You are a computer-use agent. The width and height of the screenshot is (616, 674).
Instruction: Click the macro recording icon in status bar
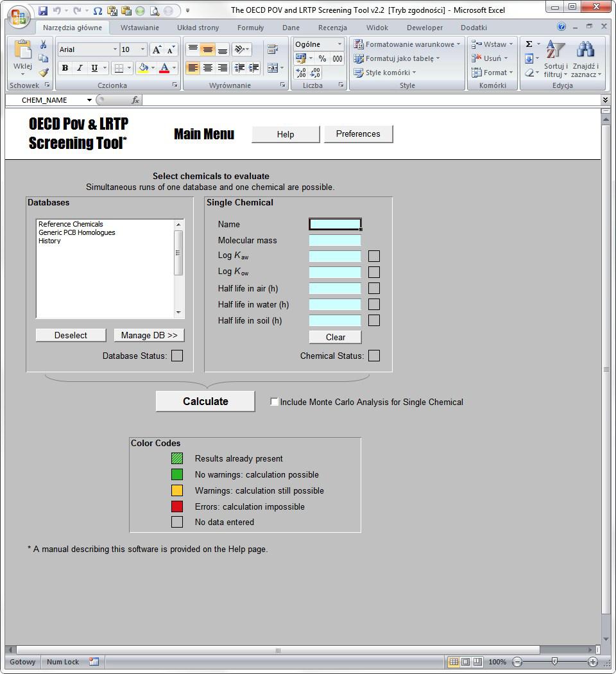click(94, 662)
